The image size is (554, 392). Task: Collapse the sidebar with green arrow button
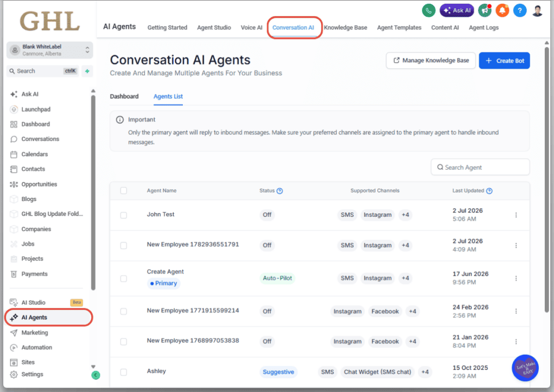point(95,375)
